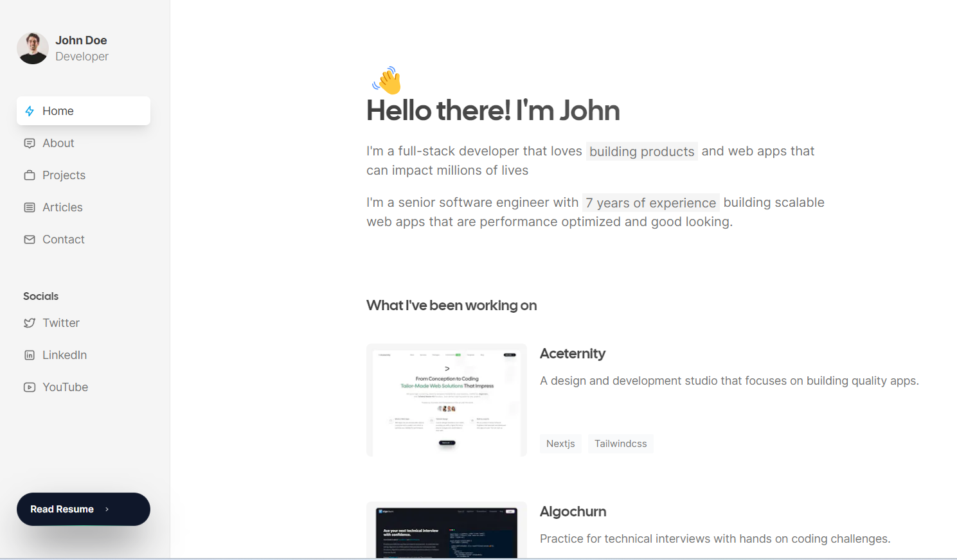Viewport: 957px width, 560px height.
Task: Click the Tailwindcss tag
Action: [620, 444]
